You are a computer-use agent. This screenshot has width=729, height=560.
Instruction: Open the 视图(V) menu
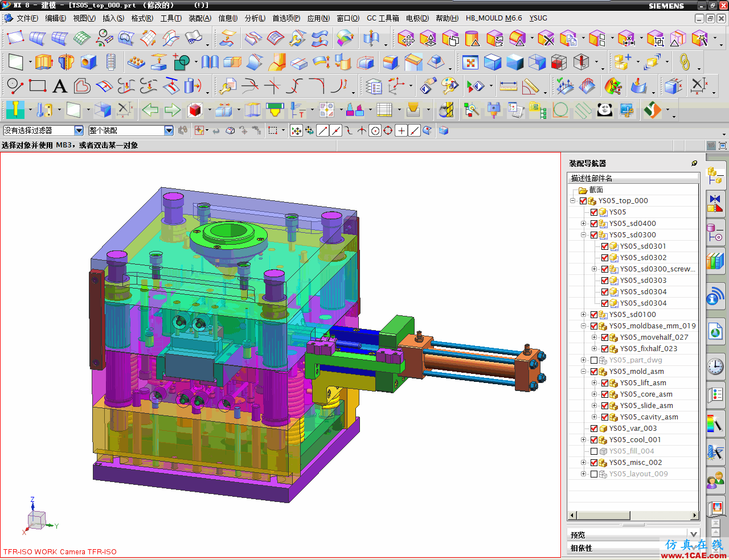tap(84, 18)
